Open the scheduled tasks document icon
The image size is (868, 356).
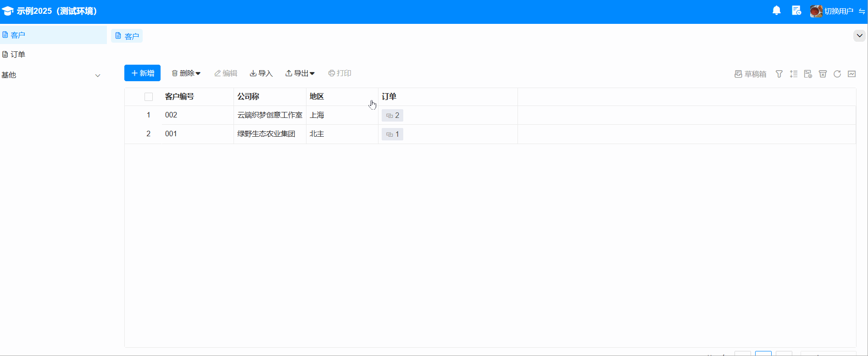(796, 11)
